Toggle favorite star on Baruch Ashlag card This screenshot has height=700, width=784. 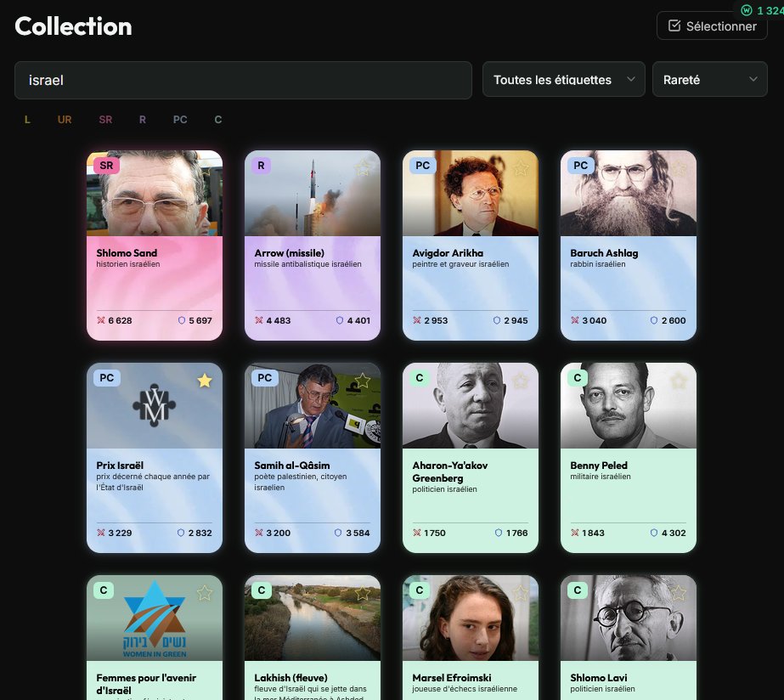pyautogui.click(x=679, y=168)
